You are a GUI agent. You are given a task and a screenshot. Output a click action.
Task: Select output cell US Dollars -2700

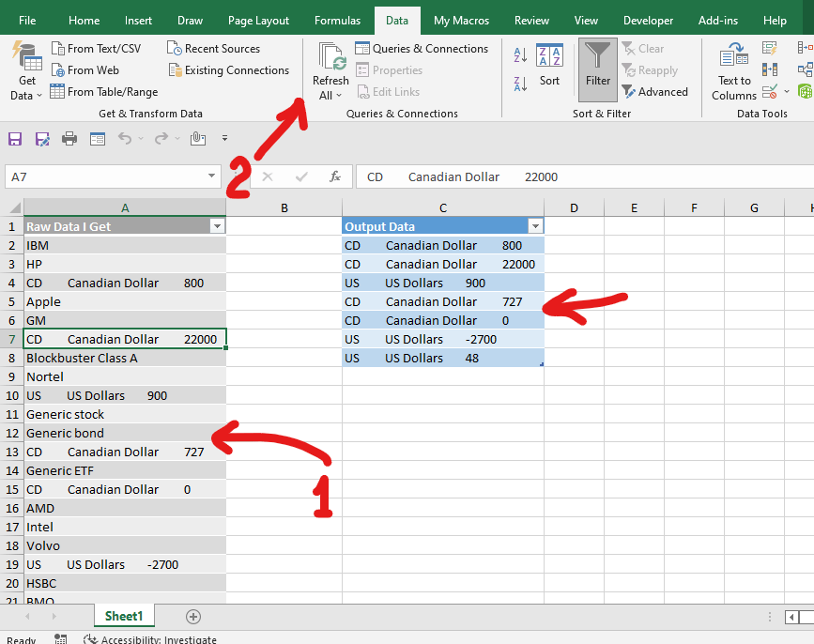(x=443, y=340)
